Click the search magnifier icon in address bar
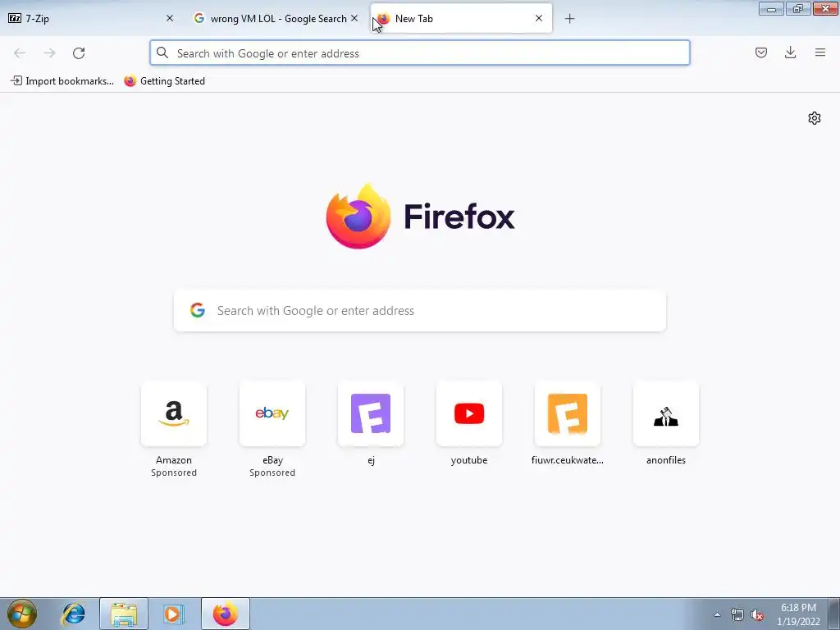The image size is (840, 630). pos(162,53)
